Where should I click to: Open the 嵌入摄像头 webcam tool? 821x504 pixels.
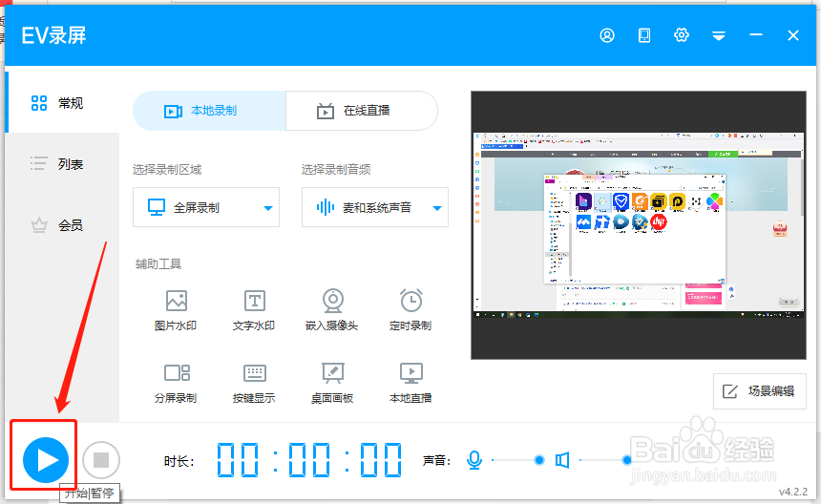click(332, 310)
